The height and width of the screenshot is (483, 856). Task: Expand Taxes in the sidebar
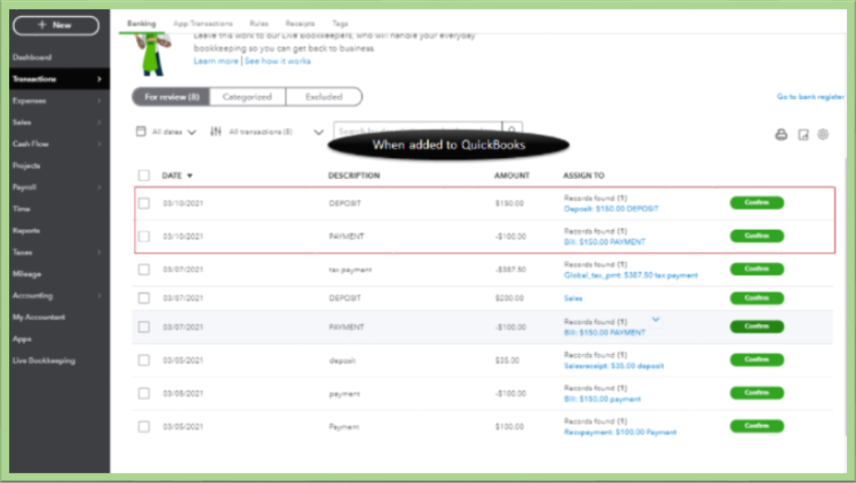tap(99, 252)
